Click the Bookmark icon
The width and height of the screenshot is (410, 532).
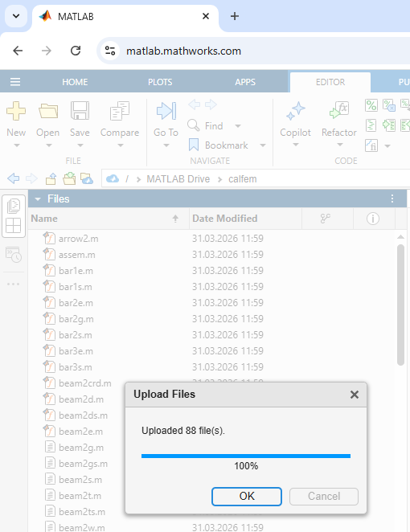pos(194,145)
